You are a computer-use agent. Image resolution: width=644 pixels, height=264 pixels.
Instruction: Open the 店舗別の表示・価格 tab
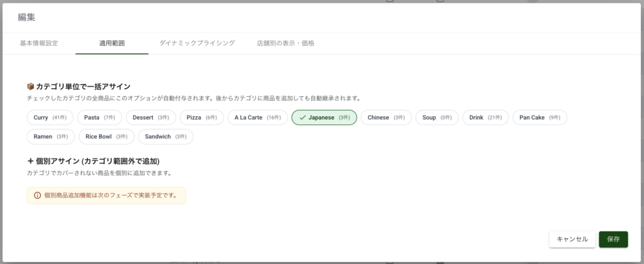[x=286, y=43]
